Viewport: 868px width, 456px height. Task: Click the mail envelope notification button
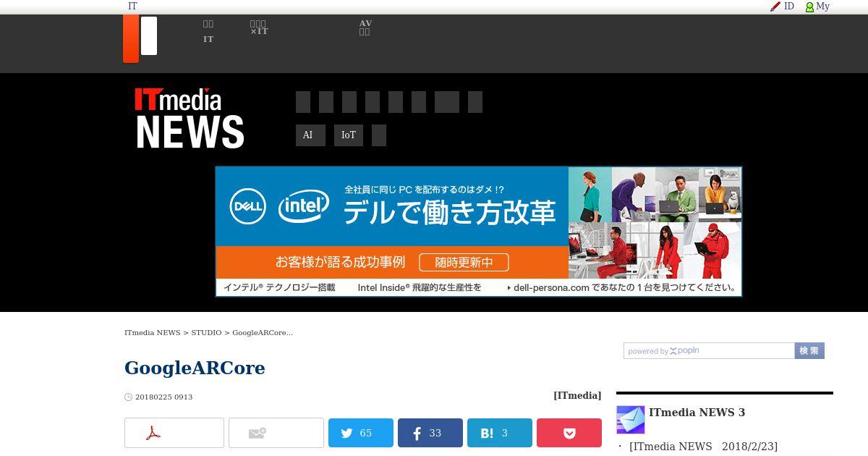(x=276, y=433)
